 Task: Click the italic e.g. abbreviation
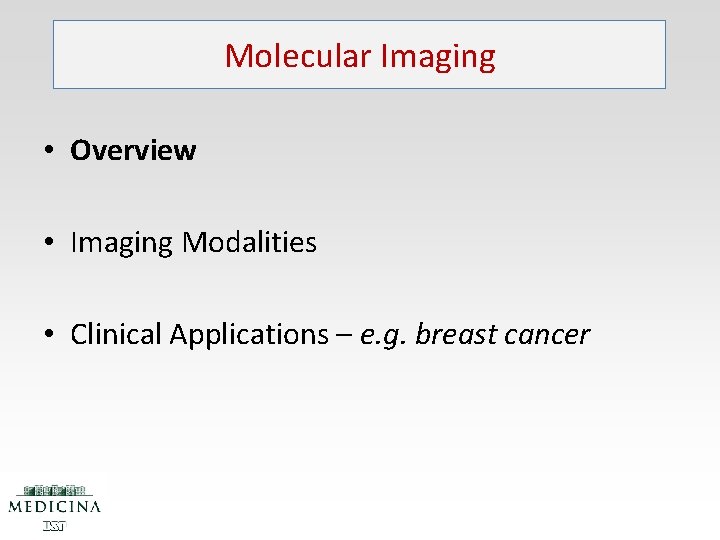pos(383,337)
